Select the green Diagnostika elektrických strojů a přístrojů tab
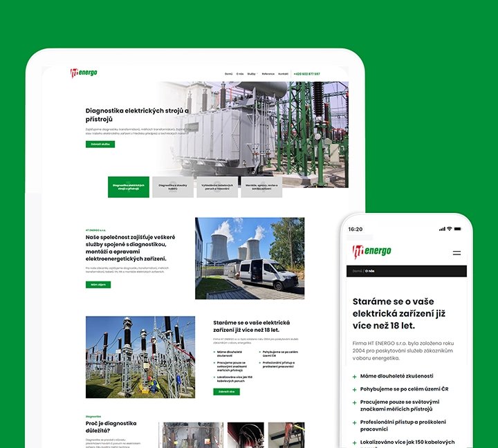The width and height of the screenshot is (498, 448). [129, 187]
